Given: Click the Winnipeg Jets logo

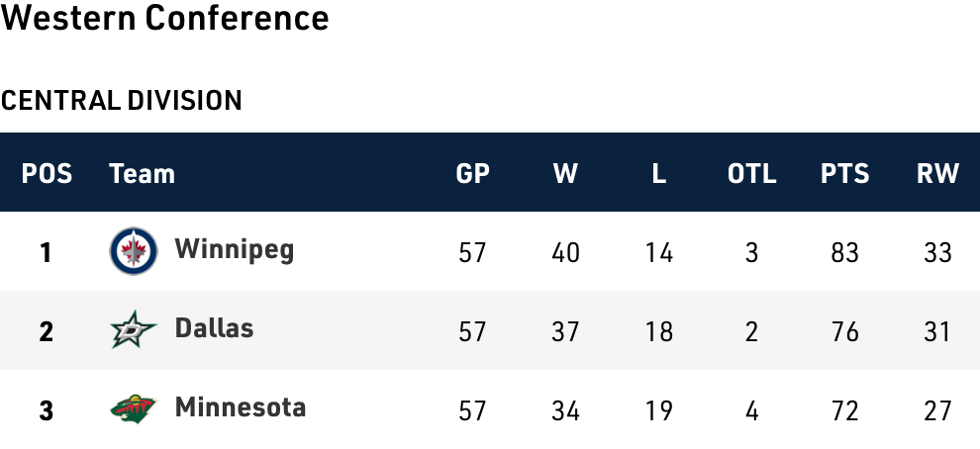Looking at the screenshot, I should [x=133, y=251].
